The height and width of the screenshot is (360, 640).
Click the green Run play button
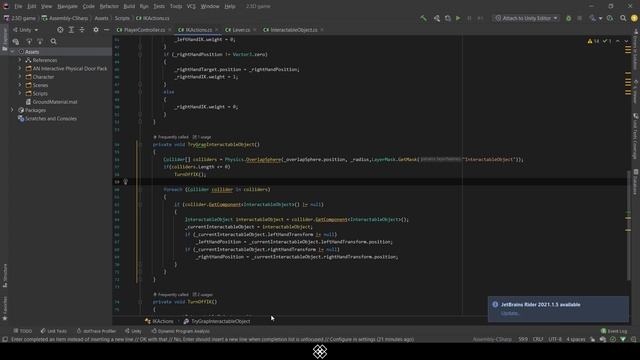(458, 18)
